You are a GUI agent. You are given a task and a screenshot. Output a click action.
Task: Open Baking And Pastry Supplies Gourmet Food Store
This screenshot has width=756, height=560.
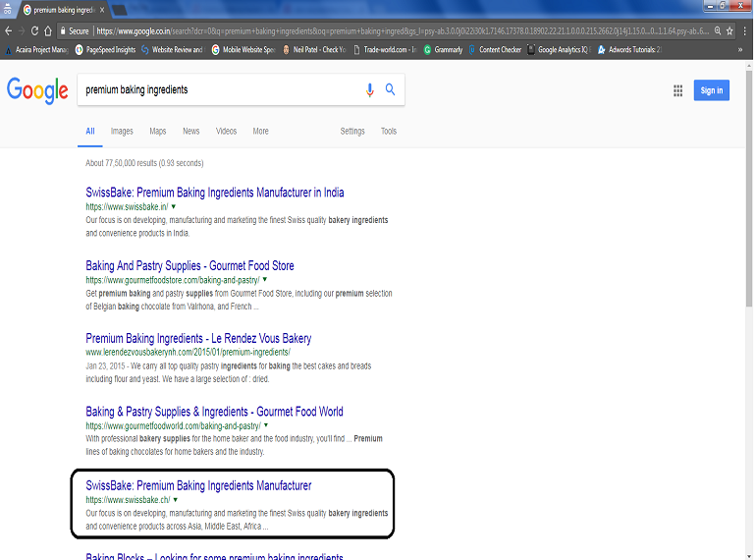click(x=189, y=266)
